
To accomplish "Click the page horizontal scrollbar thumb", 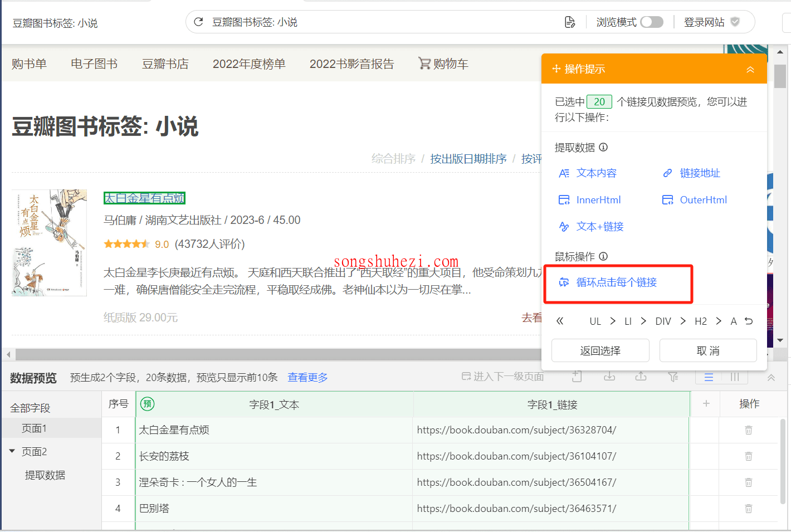I will pyautogui.click(x=279, y=355).
